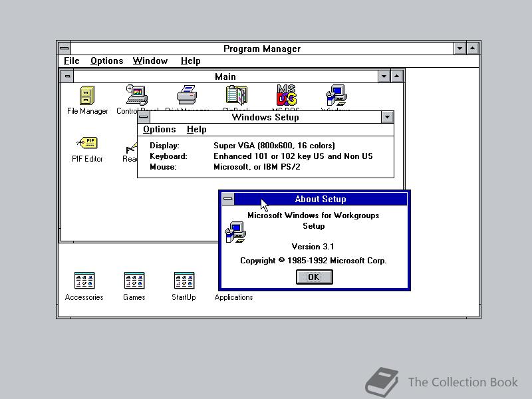Click the Program Manager title bar
This screenshot has height=399, width=532.
click(x=262, y=49)
